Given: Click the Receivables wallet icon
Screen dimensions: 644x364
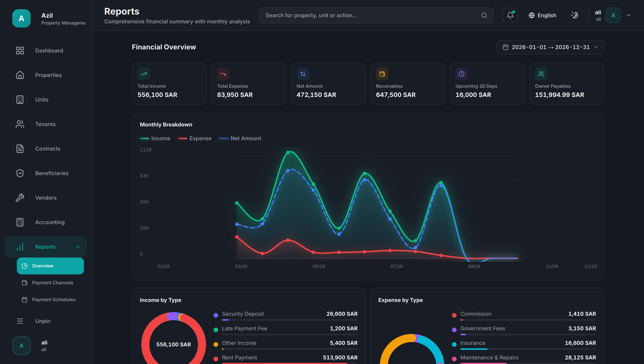Looking at the screenshot, I should [x=382, y=74].
